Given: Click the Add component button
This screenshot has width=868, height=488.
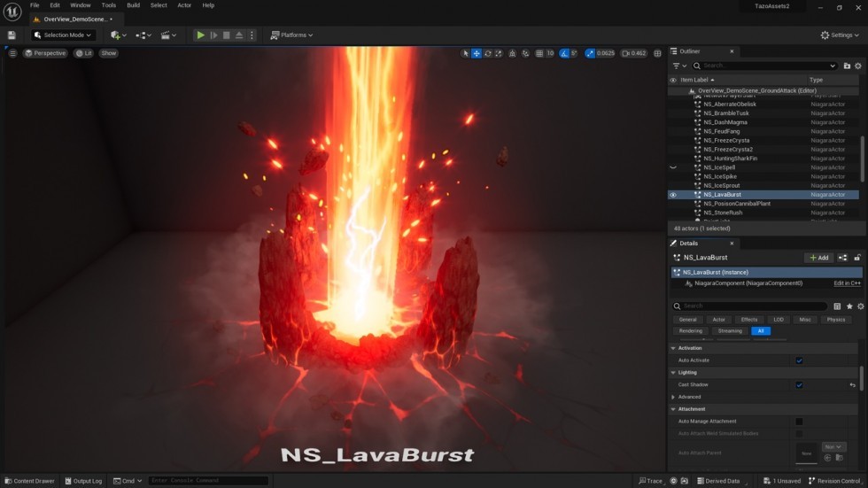Looking at the screenshot, I should click(x=818, y=258).
